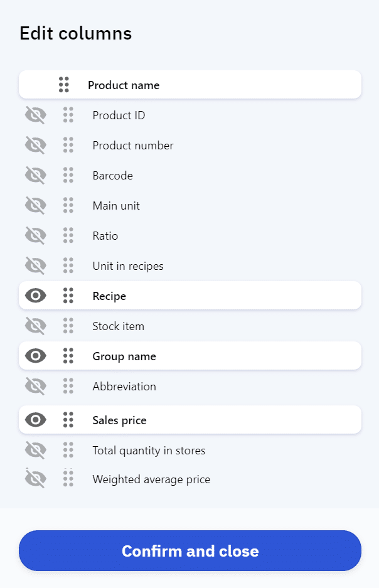This screenshot has height=588, width=379.
Task: Click the drag handle for Product name
Action: point(63,85)
